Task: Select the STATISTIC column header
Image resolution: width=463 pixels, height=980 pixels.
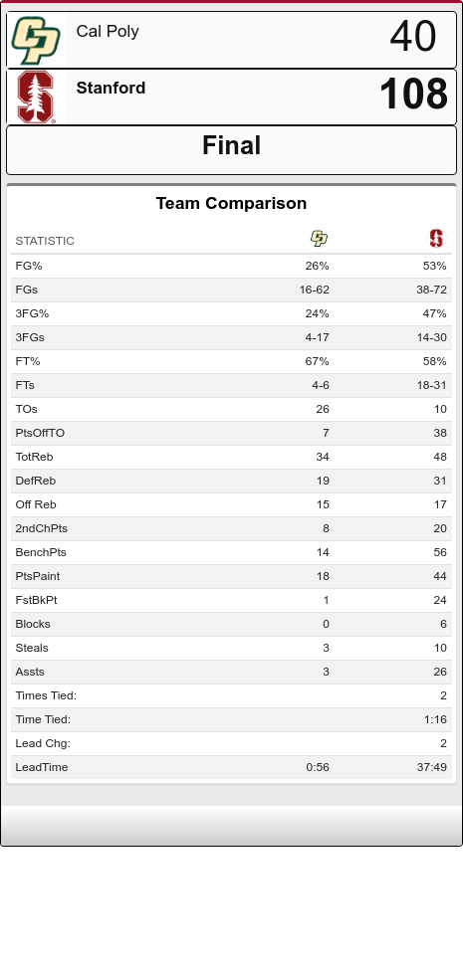Action: (45, 241)
